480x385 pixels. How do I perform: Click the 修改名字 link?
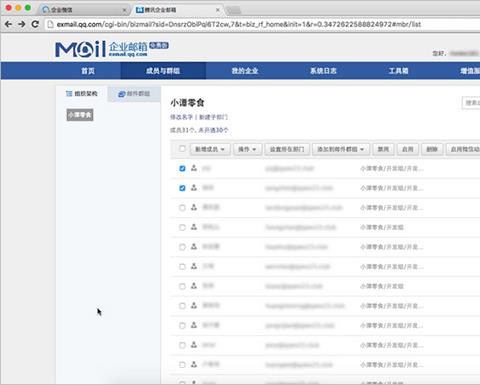pyautogui.click(x=181, y=117)
